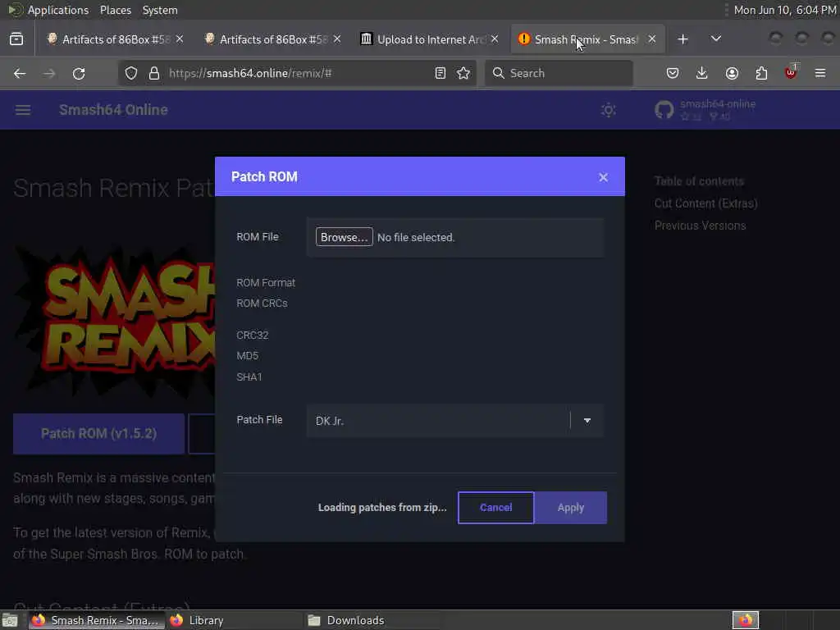The height and width of the screenshot is (630, 840).
Task: Click the Smash Remix logo image
Action: [x=114, y=321]
